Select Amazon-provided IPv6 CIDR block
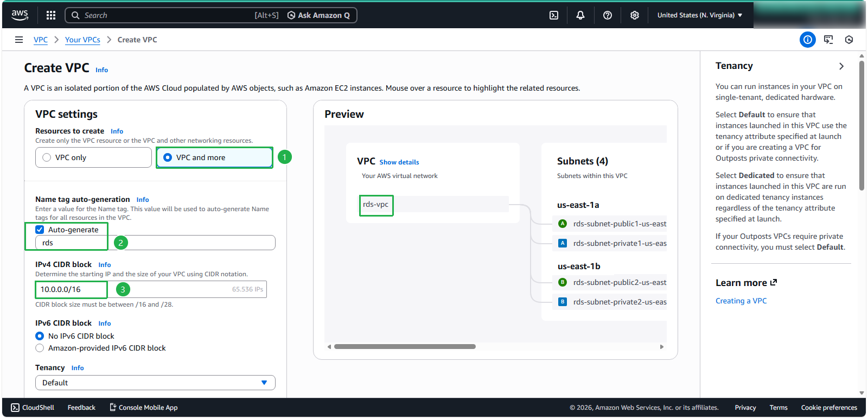Screen dimensions: 868x419 40,348
